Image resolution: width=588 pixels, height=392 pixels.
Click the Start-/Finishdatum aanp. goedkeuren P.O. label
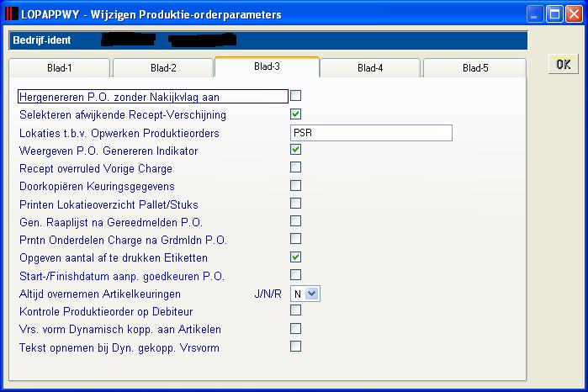click(122, 276)
